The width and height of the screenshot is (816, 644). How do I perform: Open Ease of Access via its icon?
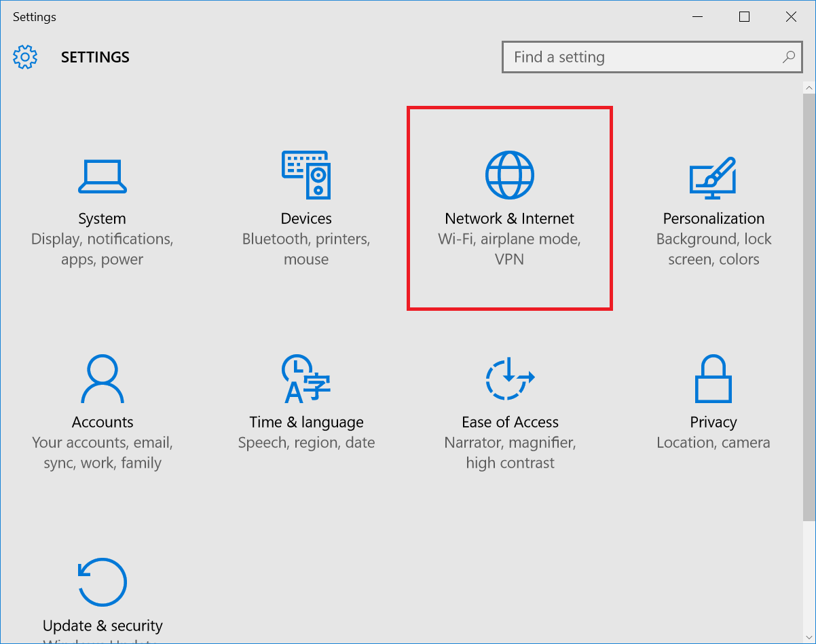click(x=509, y=378)
